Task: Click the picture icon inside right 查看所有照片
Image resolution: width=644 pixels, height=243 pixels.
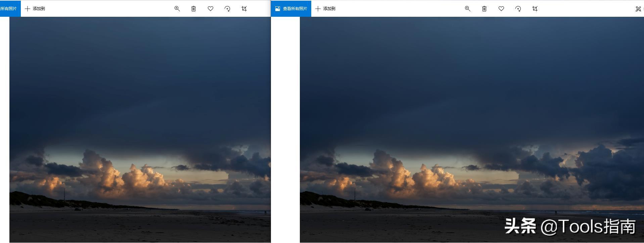Action: (x=278, y=9)
